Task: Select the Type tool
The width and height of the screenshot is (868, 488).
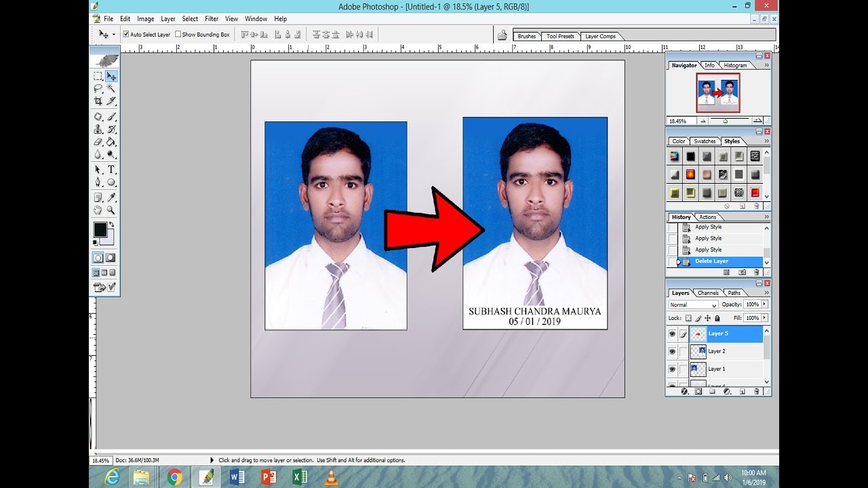Action: pyautogui.click(x=111, y=169)
